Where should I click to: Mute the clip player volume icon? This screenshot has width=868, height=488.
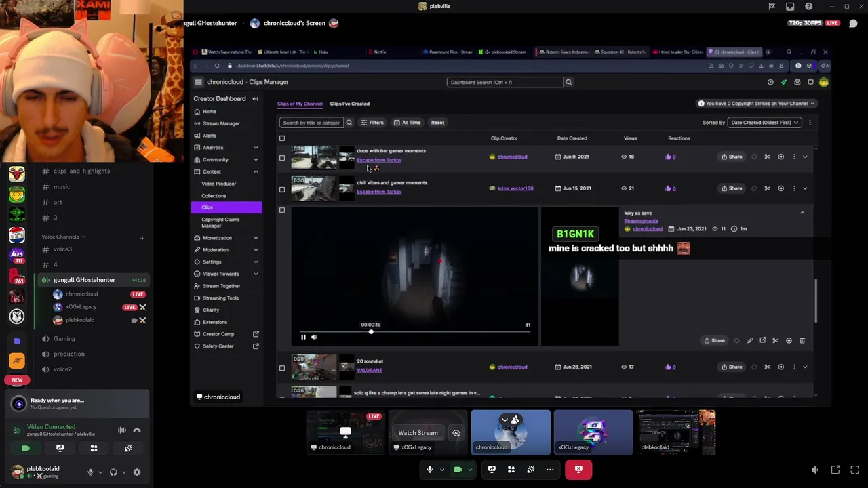click(x=314, y=337)
